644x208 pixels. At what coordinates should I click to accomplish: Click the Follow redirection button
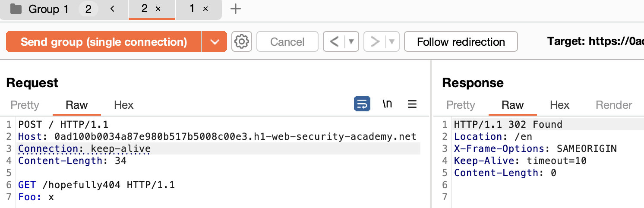click(x=461, y=42)
